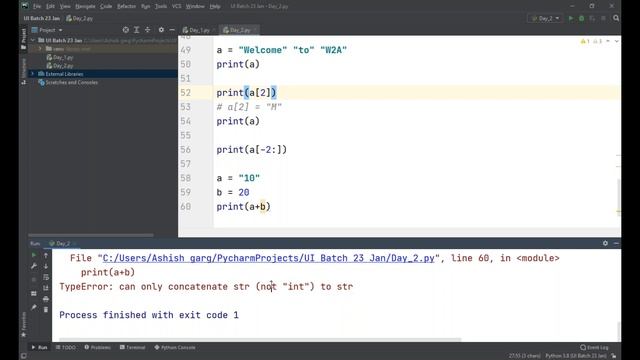Toggle scroll to end in Run console
640x360 pixels.
click(x=46, y=288)
